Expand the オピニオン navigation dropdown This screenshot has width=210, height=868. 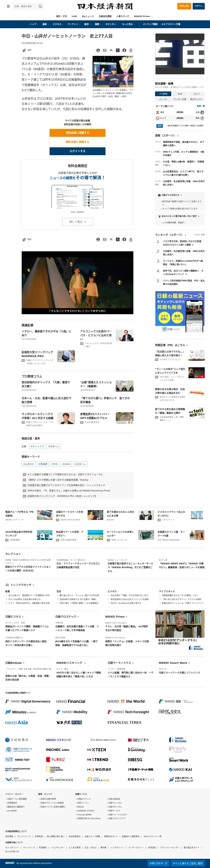click(x=112, y=24)
